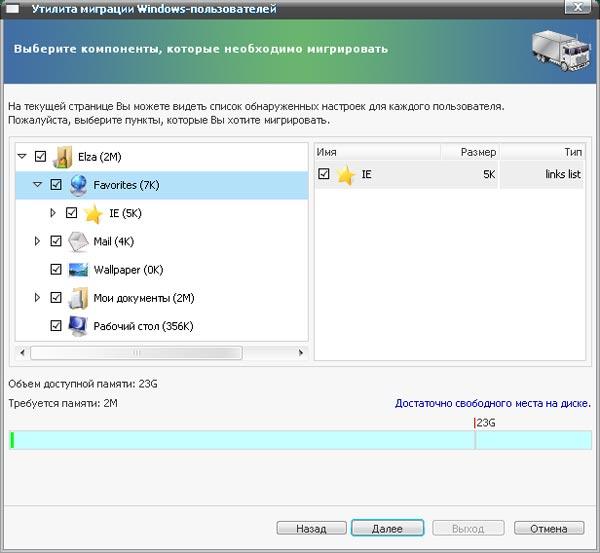Select the Favorites (7K) tree label

coord(126,185)
